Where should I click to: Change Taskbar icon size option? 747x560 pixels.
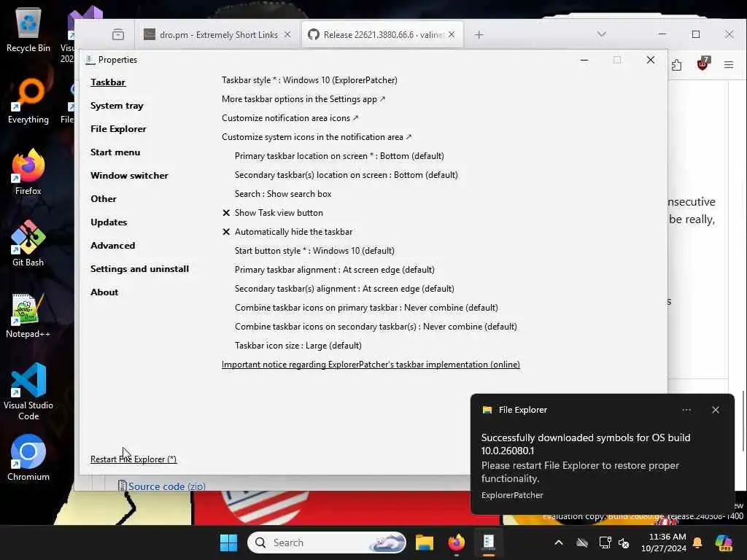coord(298,346)
